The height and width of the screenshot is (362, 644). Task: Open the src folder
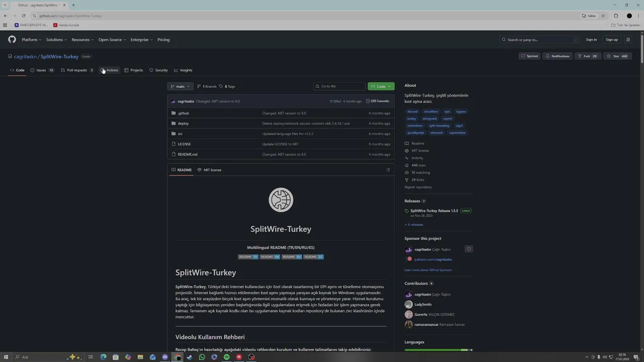pyautogui.click(x=180, y=134)
